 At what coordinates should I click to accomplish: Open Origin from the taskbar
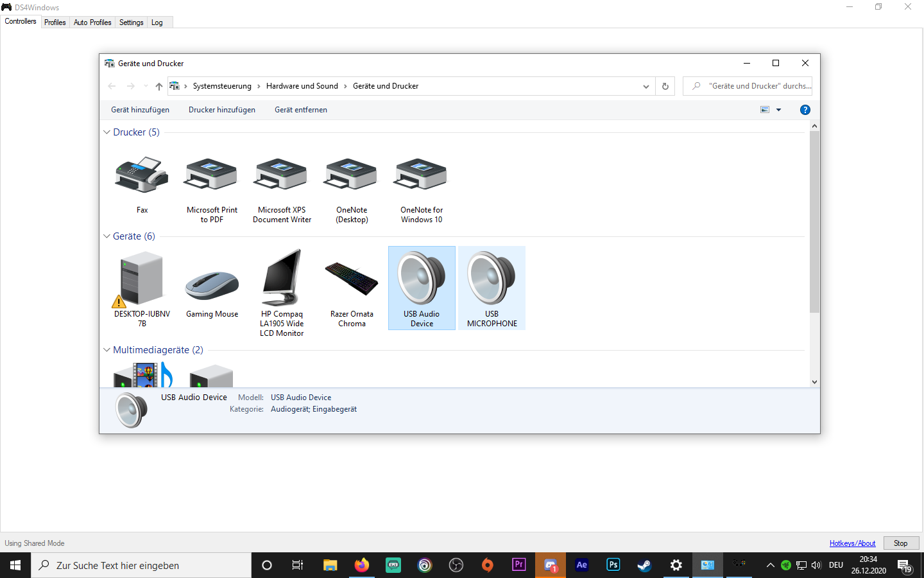(488, 565)
